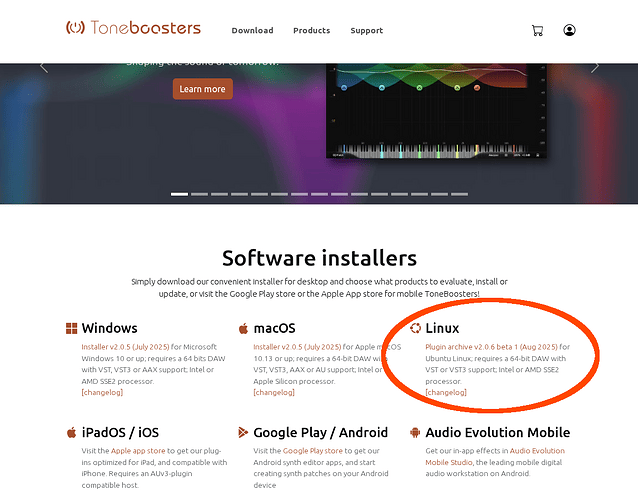
Task: Click the Learn more button
Action: pyautogui.click(x=203, y=89)
